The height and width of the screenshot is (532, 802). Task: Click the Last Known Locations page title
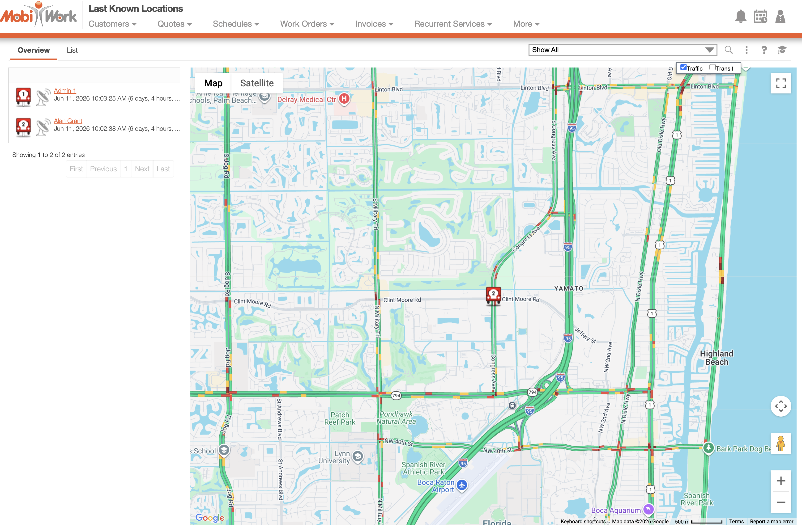coord(136,8)
